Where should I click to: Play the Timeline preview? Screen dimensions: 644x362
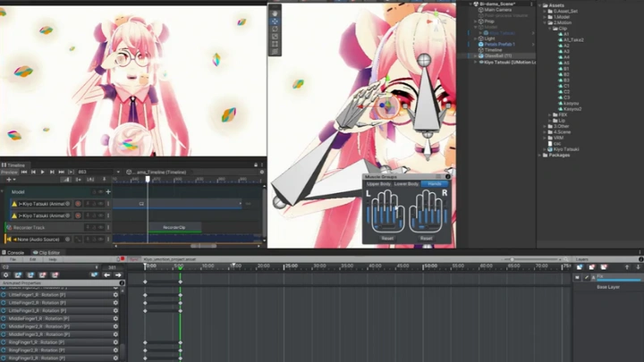[x=42, y=172]
